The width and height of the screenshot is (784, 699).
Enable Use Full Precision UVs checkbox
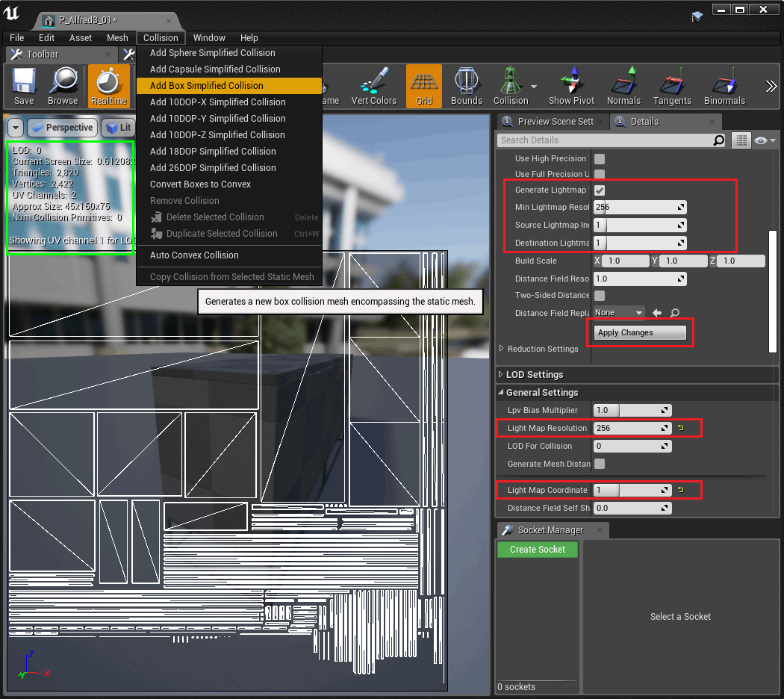(x=600, y=174)
